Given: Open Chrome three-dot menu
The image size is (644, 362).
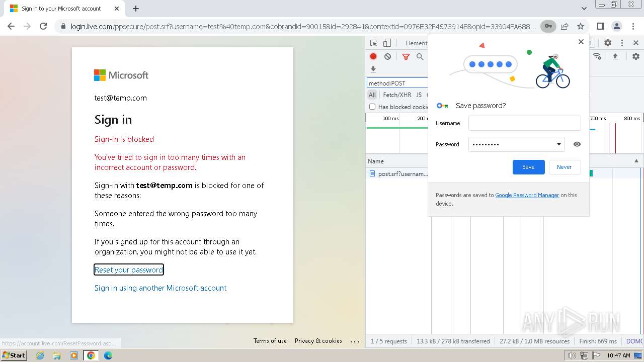Looking at the screenshot, I should 633,26.
